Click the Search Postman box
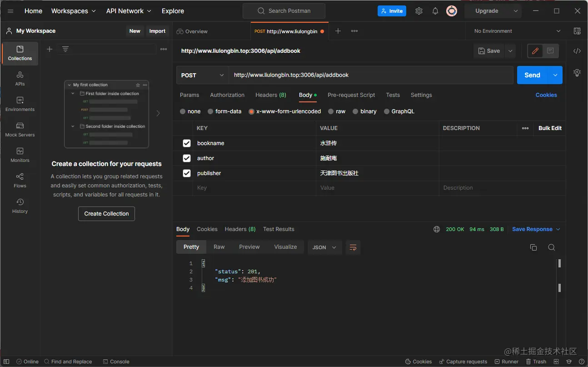Image resolution: width=588 pixels, height=367 pixels. [x=284, y=11]
